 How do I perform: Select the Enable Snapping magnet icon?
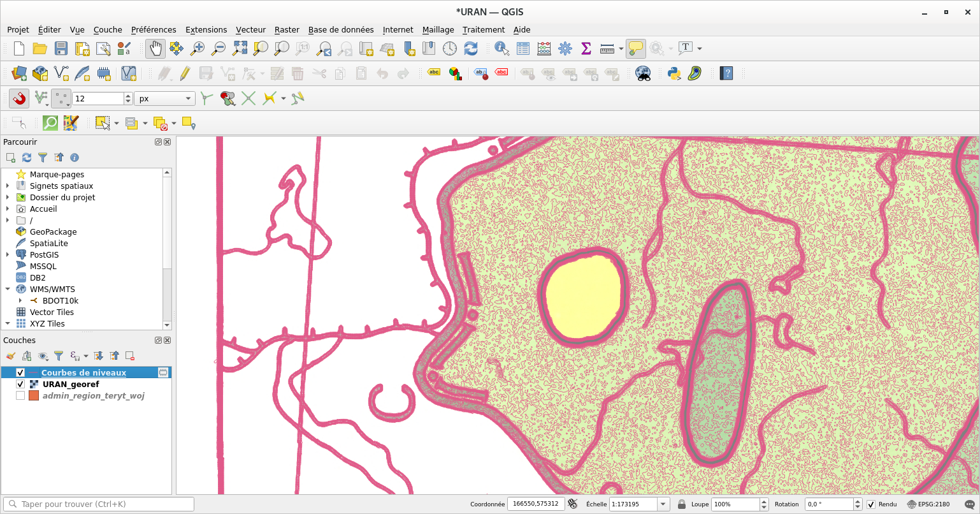[18, 98]
